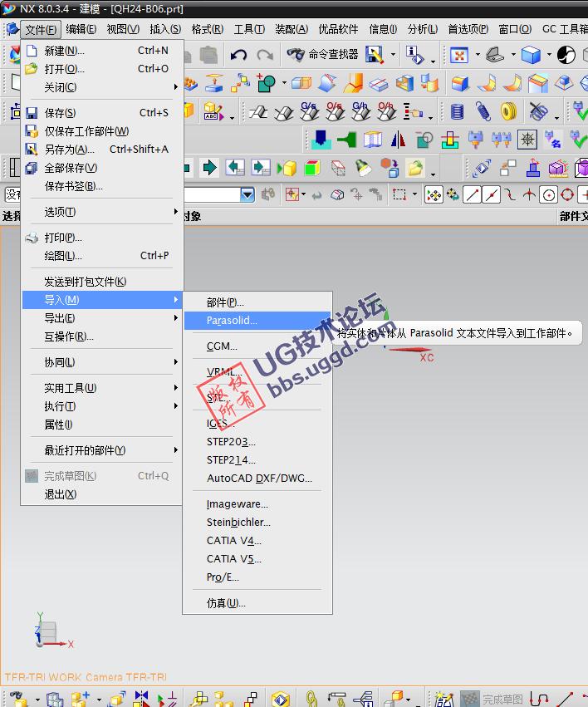Choose STEP214... import option

tap(257, 460)
